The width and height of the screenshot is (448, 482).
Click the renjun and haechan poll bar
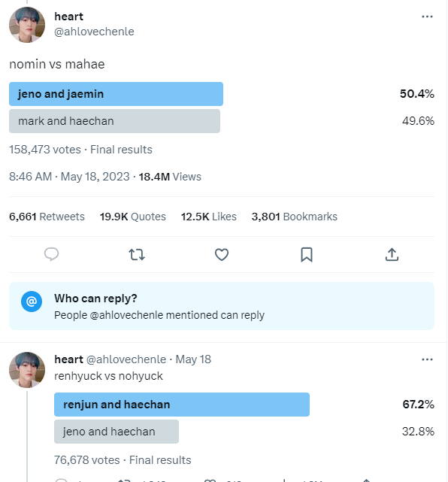tap(182, 405)
